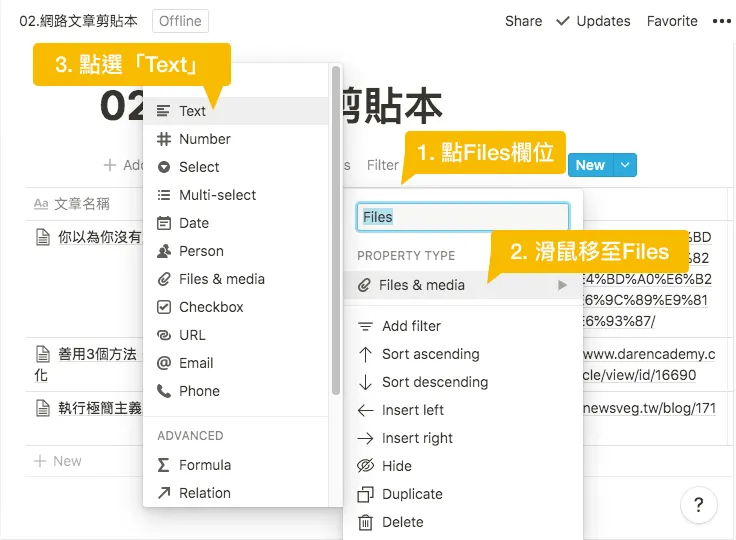Click the Files property name field
736x540 pixels.
(463, 217)
